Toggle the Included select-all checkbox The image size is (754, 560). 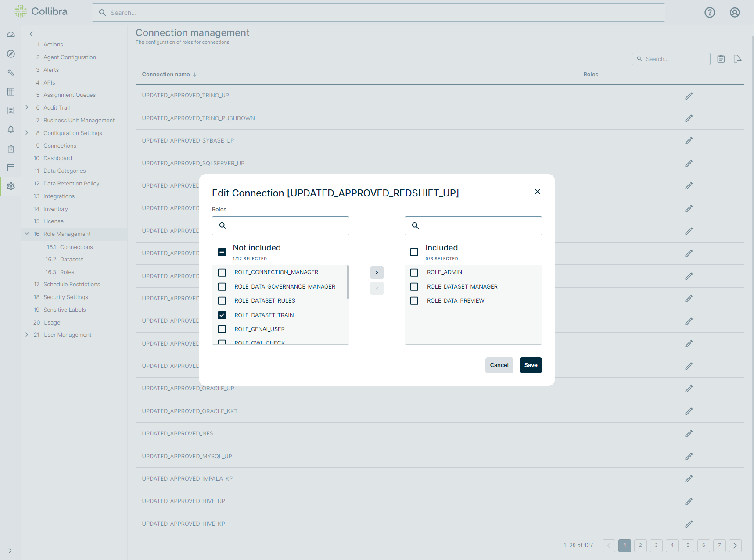pos(414,252)
